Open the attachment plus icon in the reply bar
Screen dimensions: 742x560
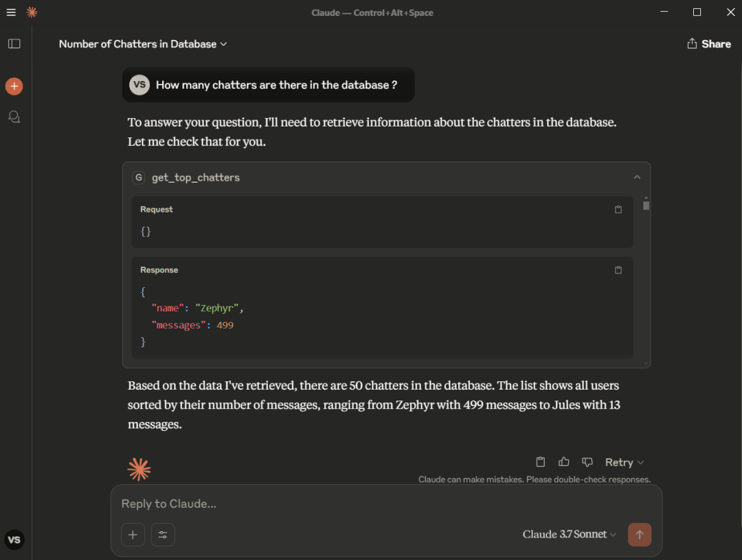pyautogui.click(x=133, y=535)
